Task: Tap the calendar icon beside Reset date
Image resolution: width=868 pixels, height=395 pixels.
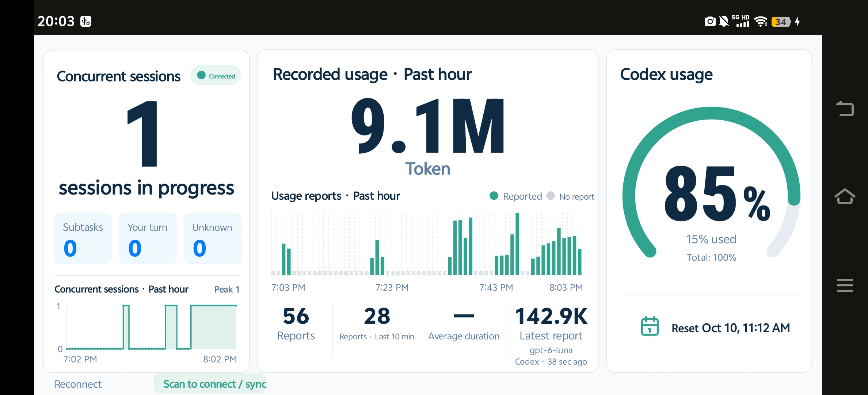Action: (x=650, y=326)
